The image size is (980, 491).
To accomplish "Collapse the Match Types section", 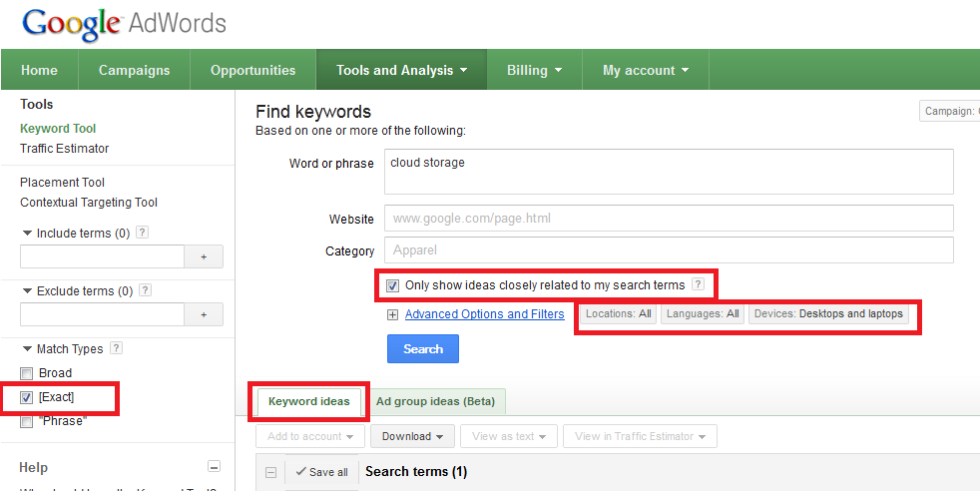I will [x=27, y=349].
